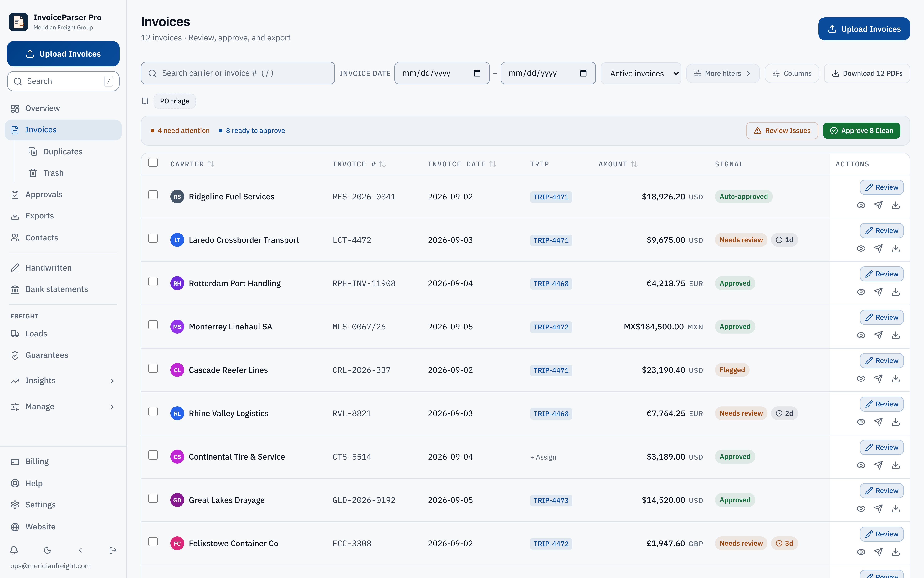This screenshot has height=578, width=924.
Task: Preview Laredo Crossborder invoice via eye icon
Action: (861, 249)
